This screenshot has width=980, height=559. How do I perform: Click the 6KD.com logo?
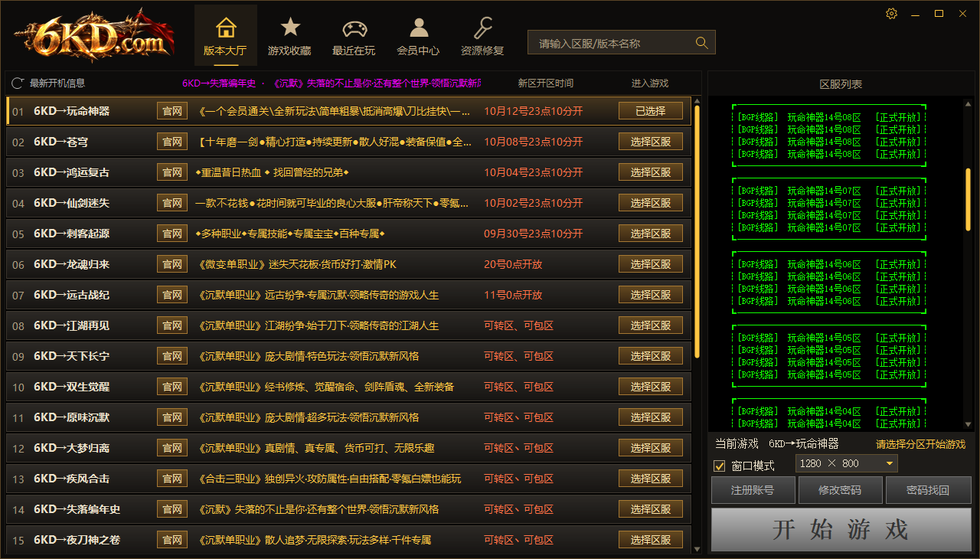[x=94, y=35]
